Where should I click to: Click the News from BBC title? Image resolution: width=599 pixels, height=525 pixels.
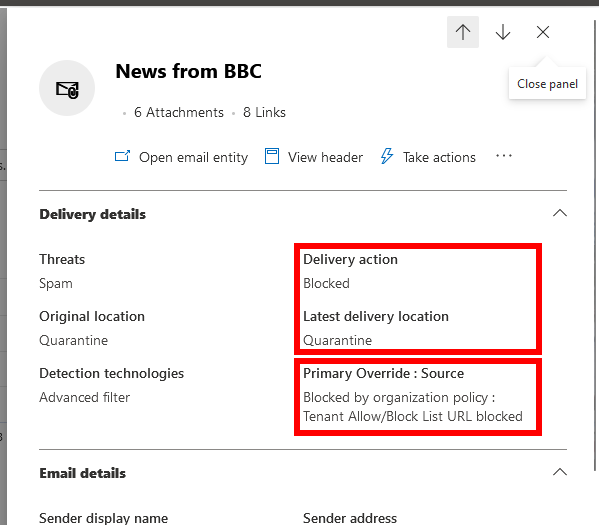point(189,71)
